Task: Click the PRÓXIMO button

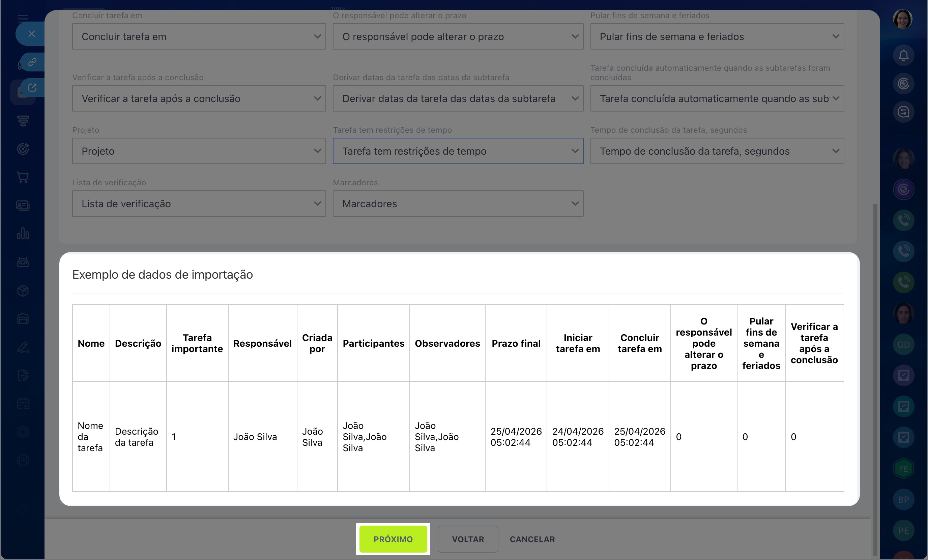Action: pyautogui.click(x=393, y=539)
